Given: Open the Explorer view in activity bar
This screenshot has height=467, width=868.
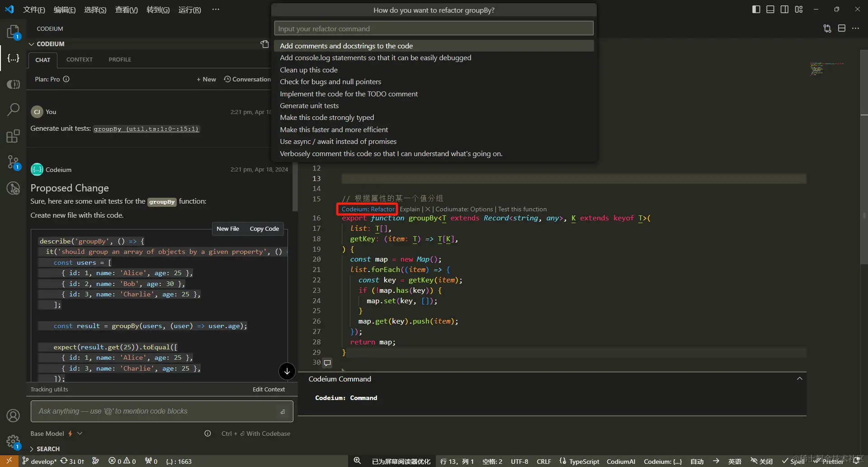Looking at the screenshot, I should (13, 32).
